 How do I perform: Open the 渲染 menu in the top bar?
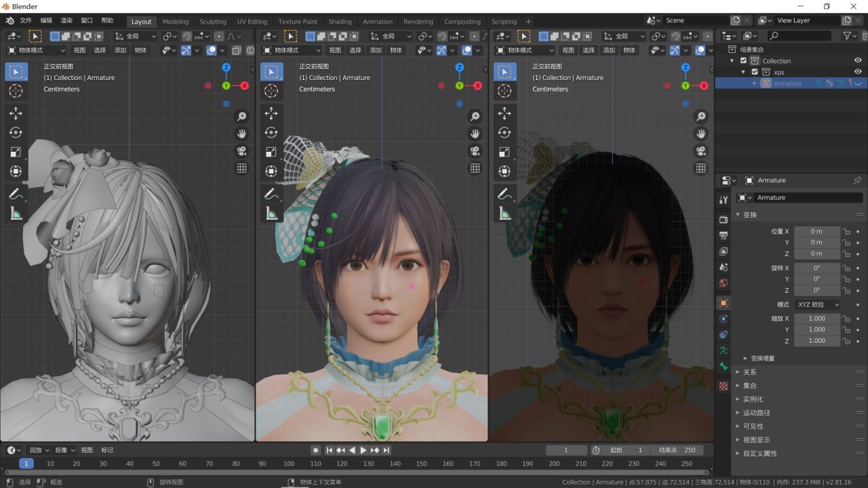[x=66, y=21]
